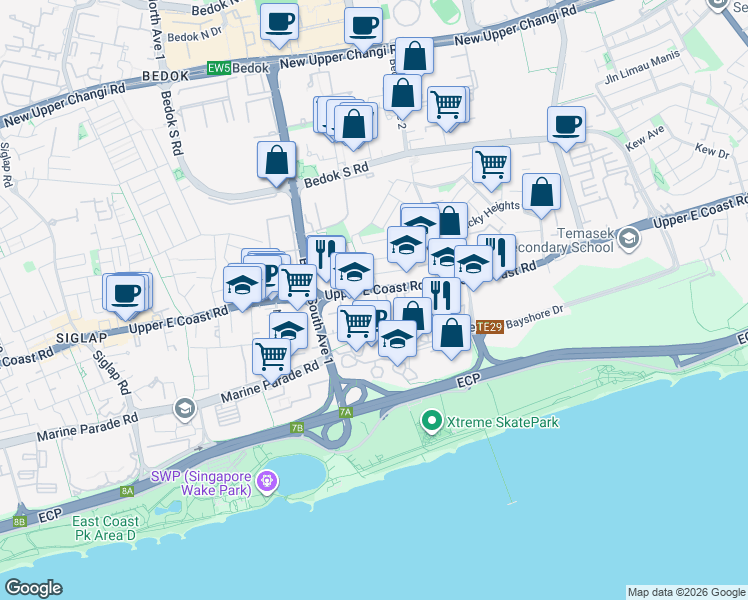Click SWP (Singapore Wake Park) label
The width and height of the screenshot is (748, 600).
(x=201, y=483)
